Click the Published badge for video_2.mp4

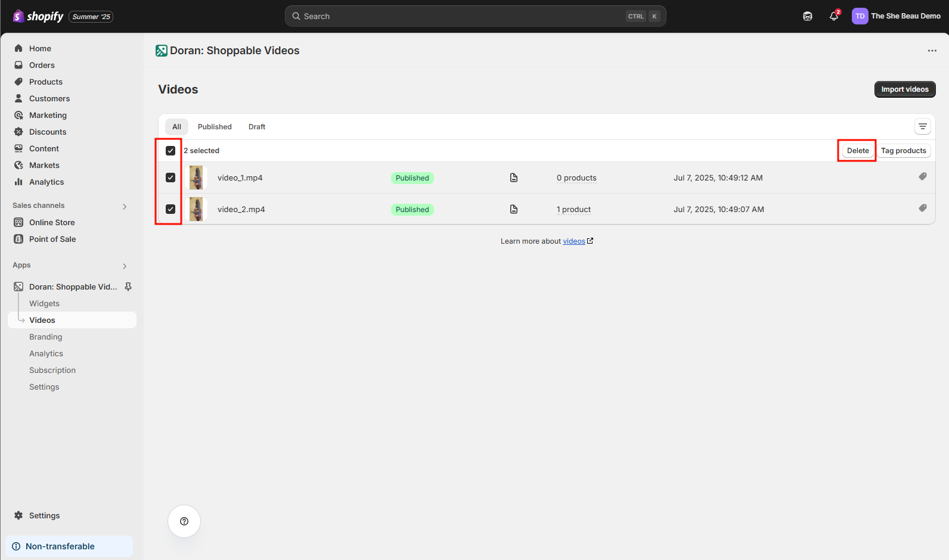[413, 209]
